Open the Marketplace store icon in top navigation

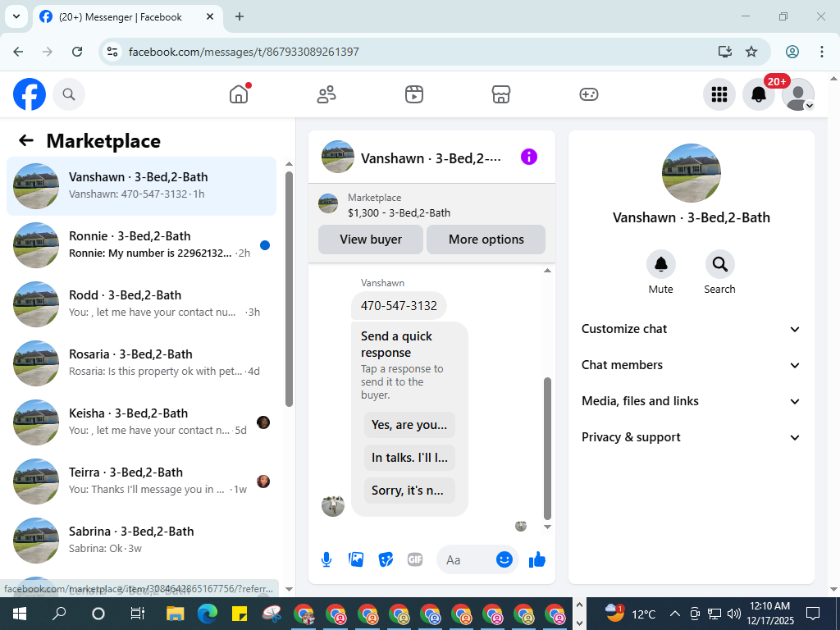[x=501, y=94]
